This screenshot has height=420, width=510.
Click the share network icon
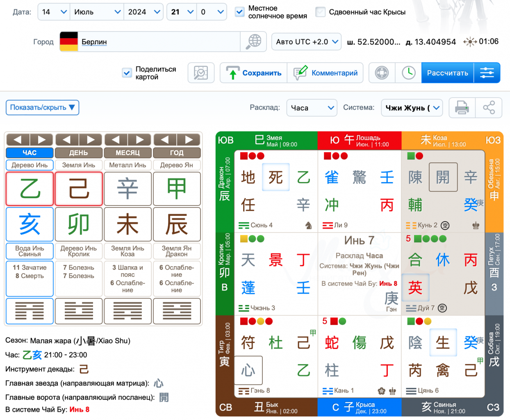pos(489,108)
